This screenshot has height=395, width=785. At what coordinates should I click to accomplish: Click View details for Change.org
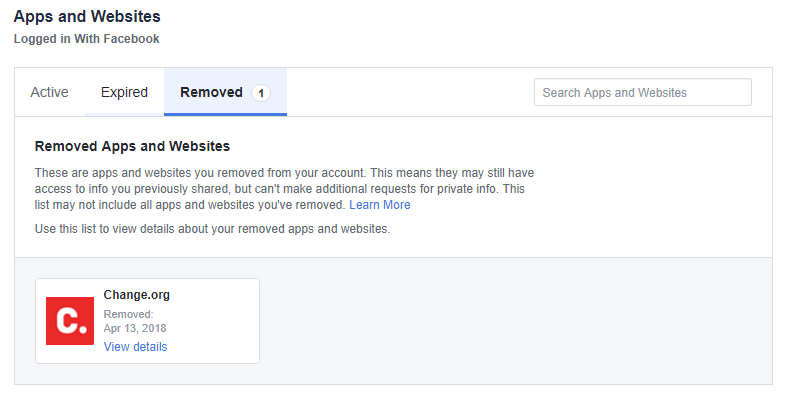(x=135, y=346)
